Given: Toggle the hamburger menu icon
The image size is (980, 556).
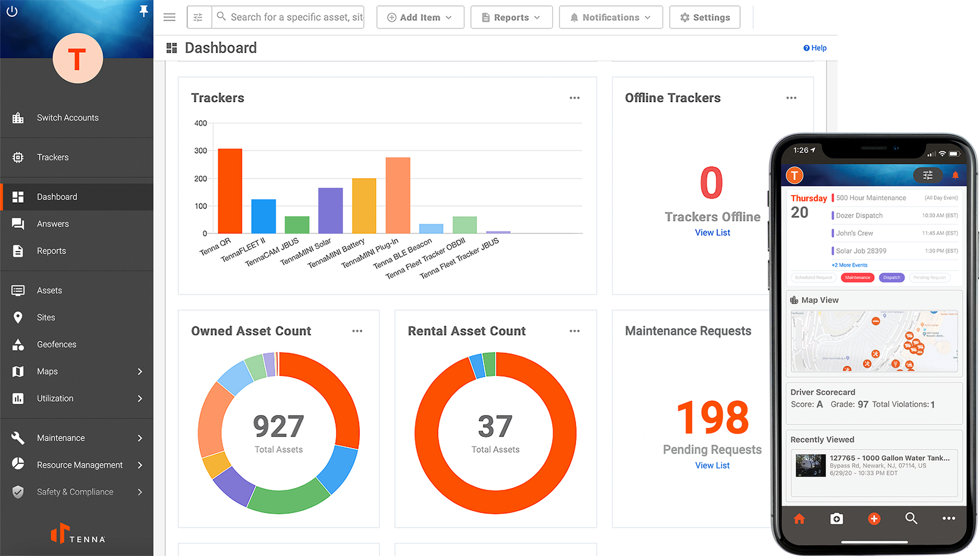Looking at the screenshot, I should point(169,17).
